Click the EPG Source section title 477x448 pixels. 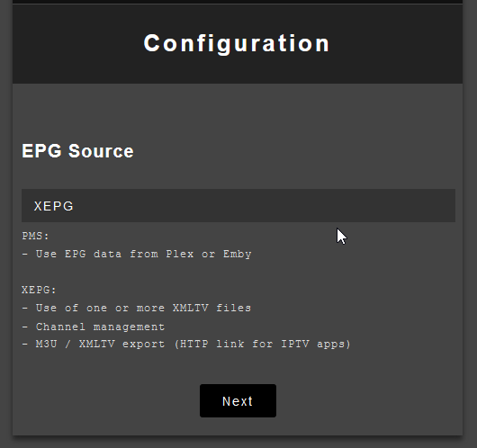[77, 151]
